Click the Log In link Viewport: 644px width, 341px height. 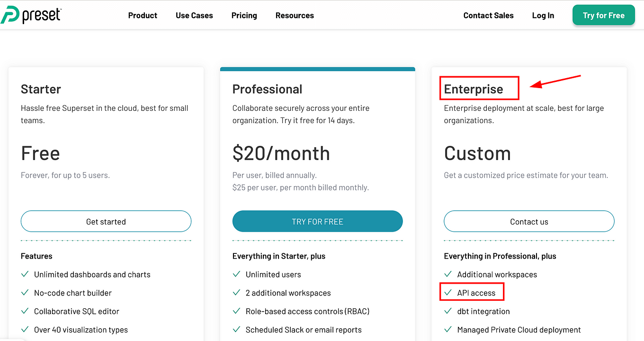pyautogui.click(x=543, y=15)
